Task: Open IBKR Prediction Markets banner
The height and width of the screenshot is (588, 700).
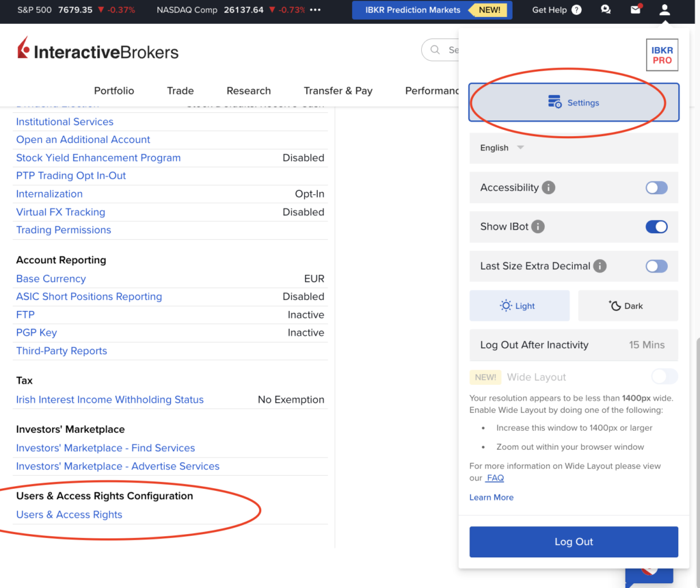Action: point(432,10)
